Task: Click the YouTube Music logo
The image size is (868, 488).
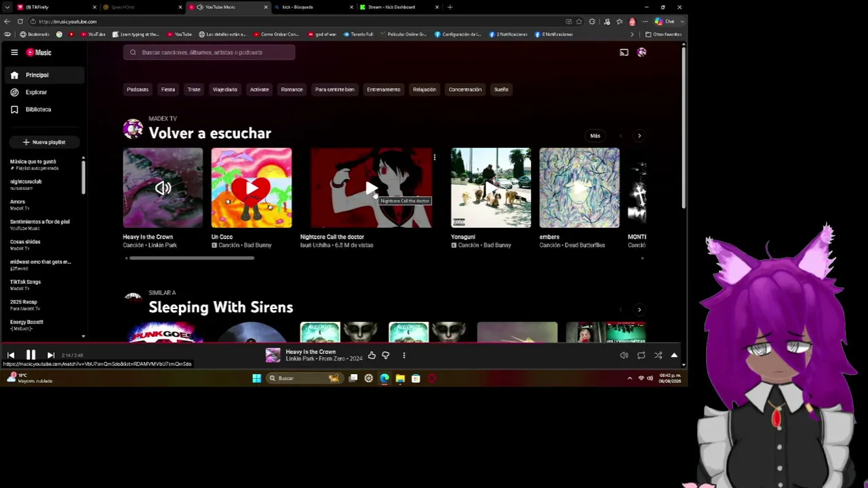Action: pos(39,52)
